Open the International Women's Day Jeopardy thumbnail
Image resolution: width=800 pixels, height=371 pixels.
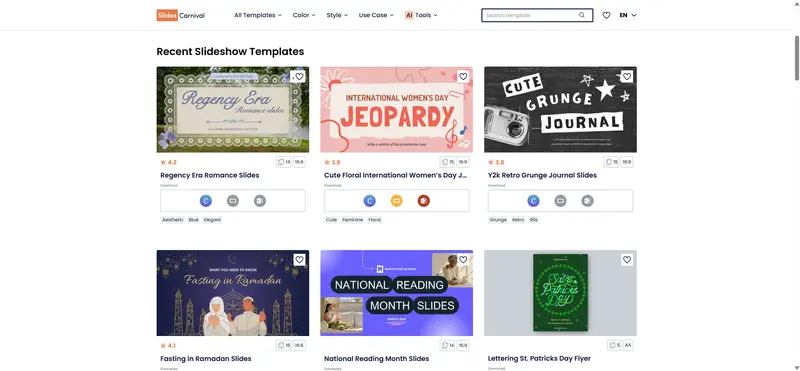pyautogui.click(x=396, y=109)
